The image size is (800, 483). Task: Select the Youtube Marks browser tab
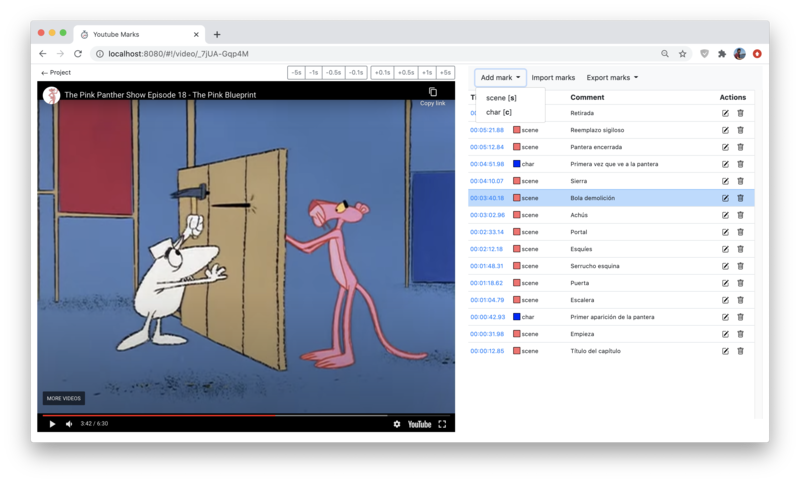[x=139, y=34]
